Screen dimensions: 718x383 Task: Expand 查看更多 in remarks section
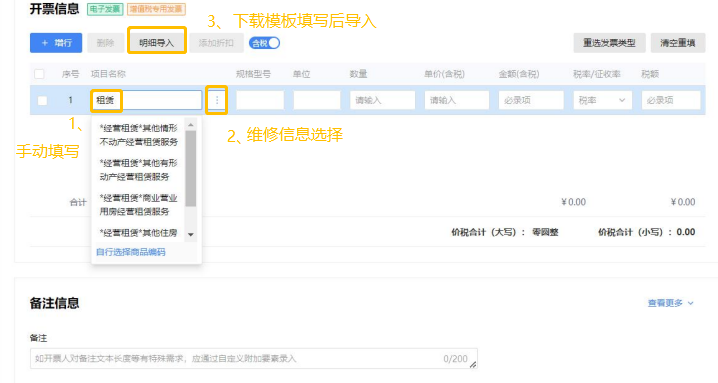[670, 303]
